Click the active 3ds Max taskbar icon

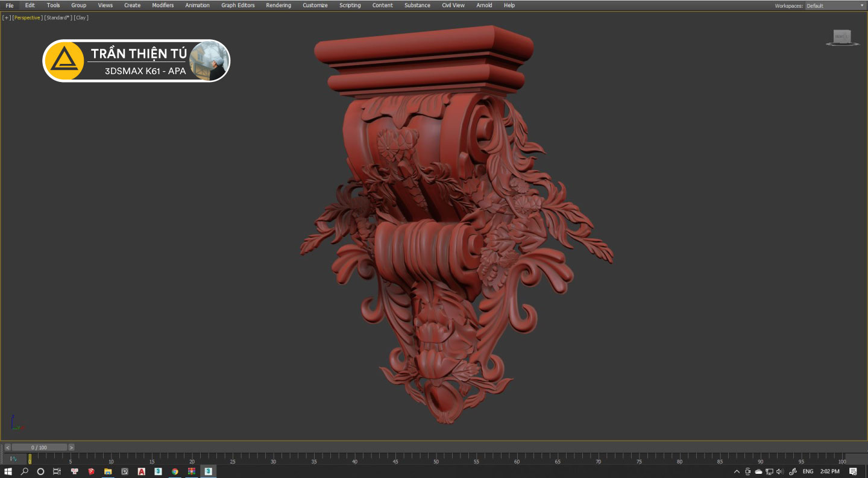208,471
